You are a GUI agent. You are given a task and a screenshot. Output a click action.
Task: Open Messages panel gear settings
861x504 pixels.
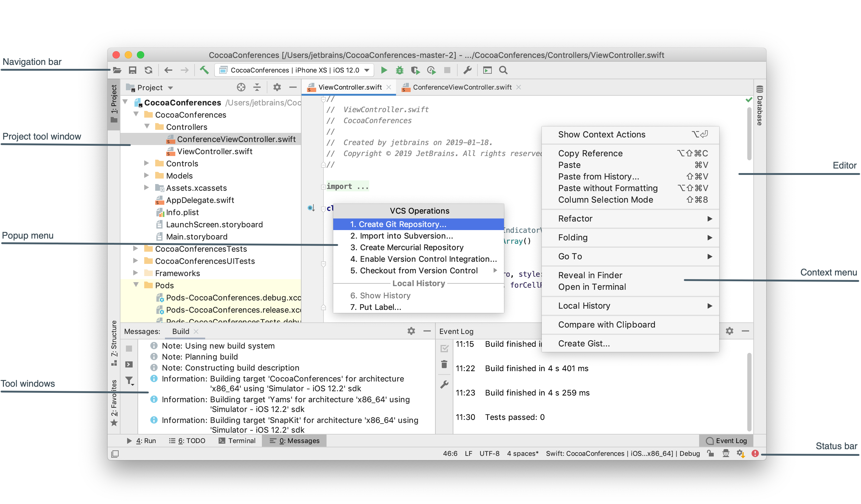(x=411, y=331)
